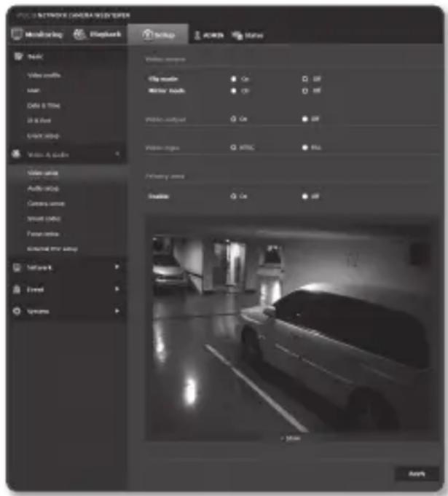The width and height of the screenshot is (448, 496).
Task: Set Mirror mode to Off
Action: pyautogui.click(x=305, y=91)
